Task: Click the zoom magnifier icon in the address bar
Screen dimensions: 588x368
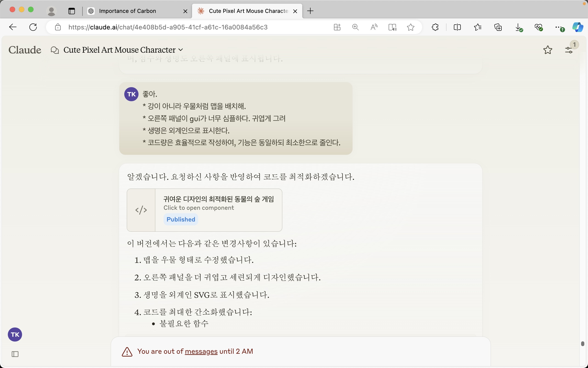Action: coord(356,27)
